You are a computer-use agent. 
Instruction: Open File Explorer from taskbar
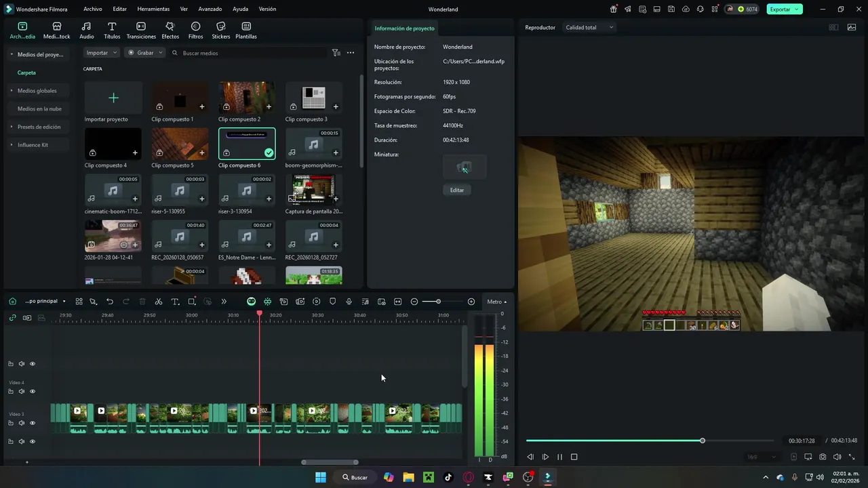[x=408, y=477]
